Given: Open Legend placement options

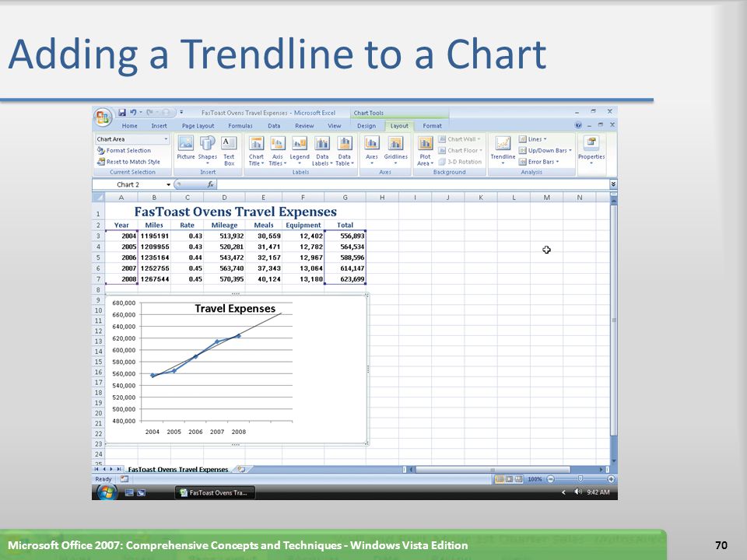Looking at the screenshot, I should point(300,149).
